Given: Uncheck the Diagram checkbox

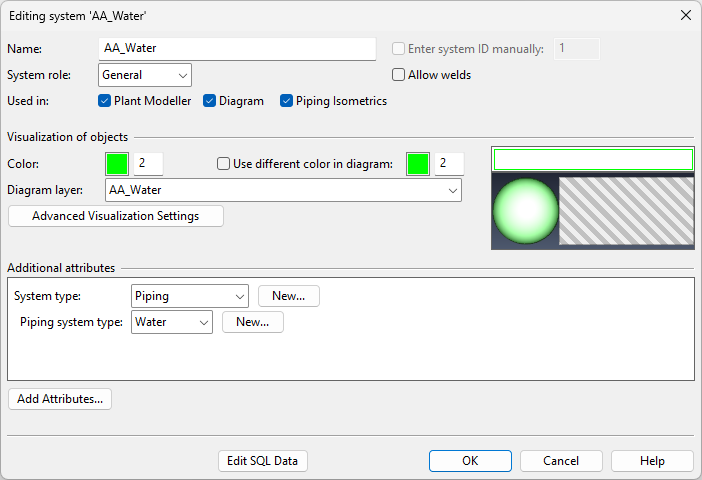Looking at the screenshot, I should point(210,101).
